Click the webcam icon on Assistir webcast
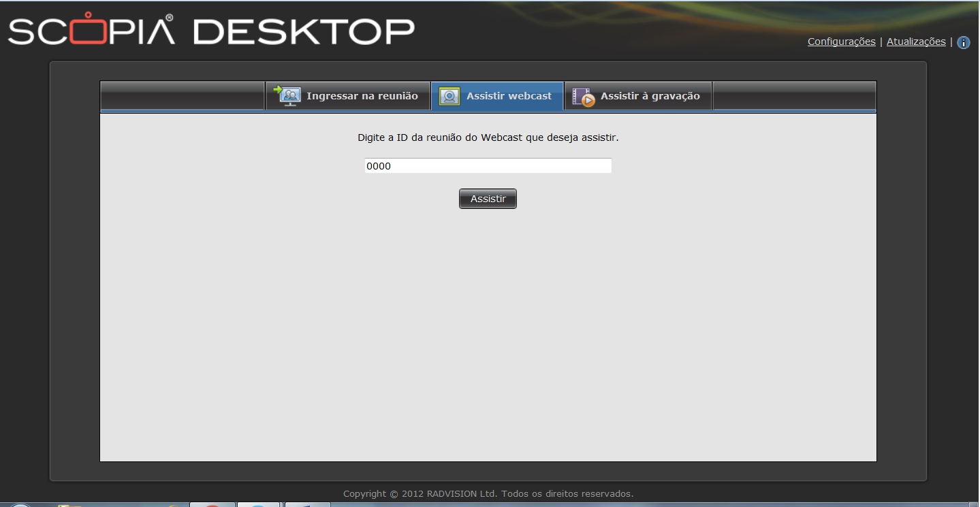This screenshot has width=980, height=507. [449, 97]
